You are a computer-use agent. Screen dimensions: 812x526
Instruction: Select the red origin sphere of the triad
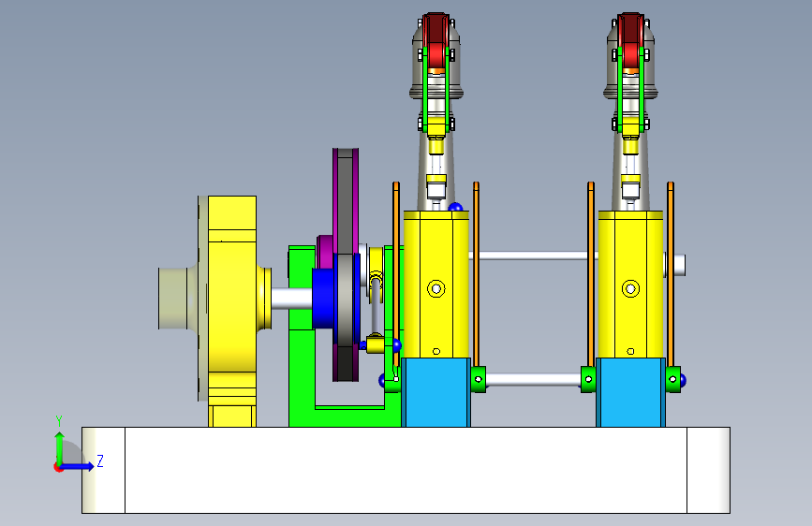tap(57, 467)
